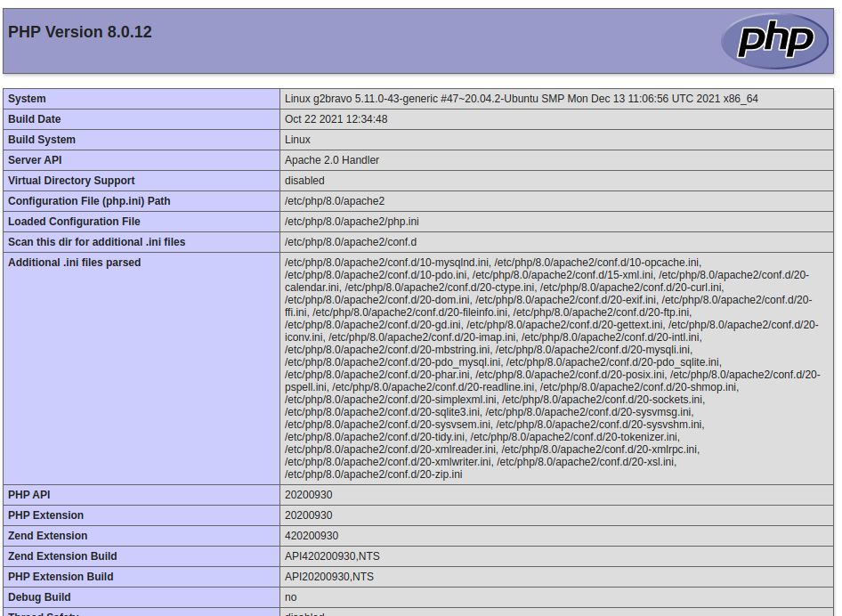Select the '/etc/php/8.0/apache2' path value
Viewport: 842px width, 616px height.
coord(335,201)
